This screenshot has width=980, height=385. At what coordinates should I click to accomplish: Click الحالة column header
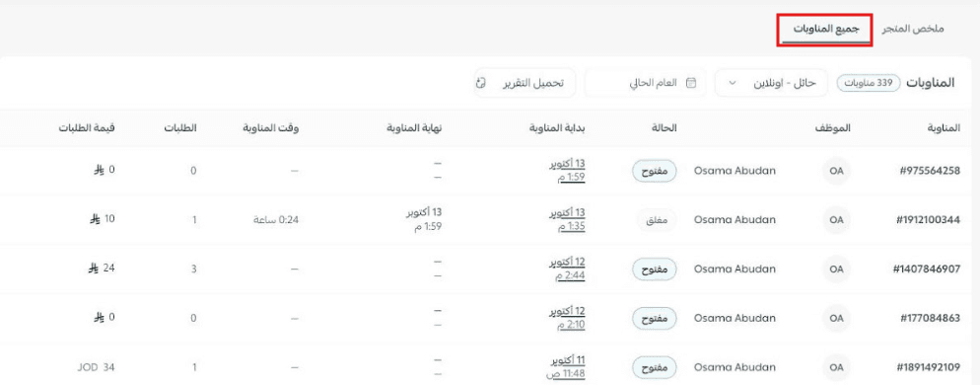pos(664,128)
